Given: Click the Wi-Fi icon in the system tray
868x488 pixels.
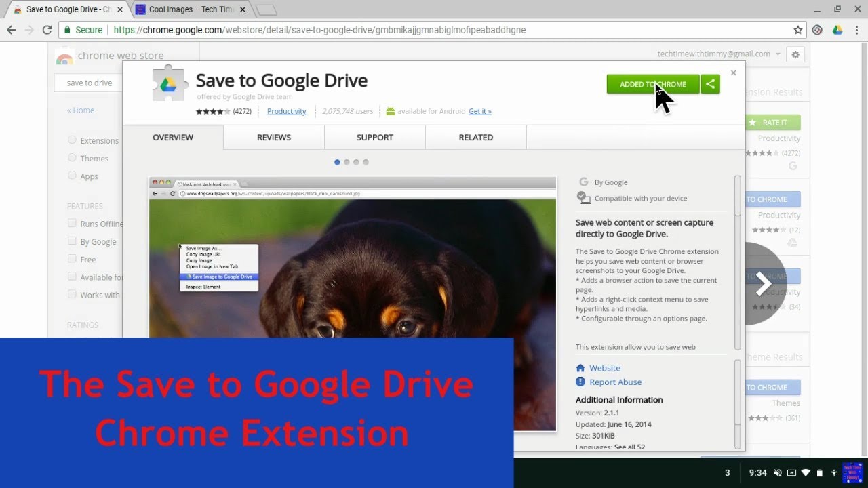Looking at the screenshot, I should pos(806,473).
